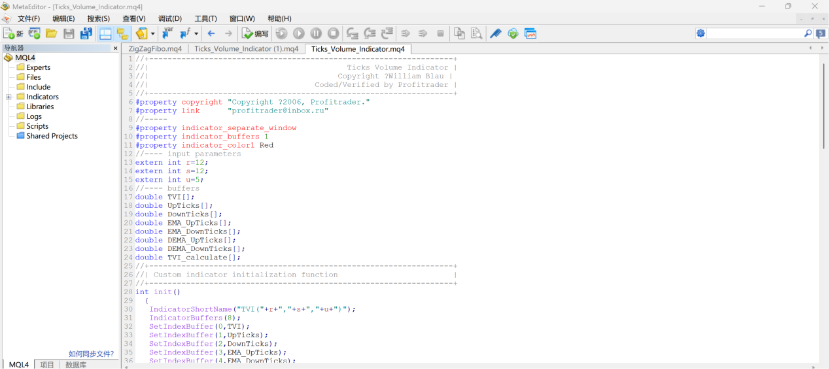829x369 pixels.
Task: Click the Step Over debug icon
Action: tap(370, 33)
